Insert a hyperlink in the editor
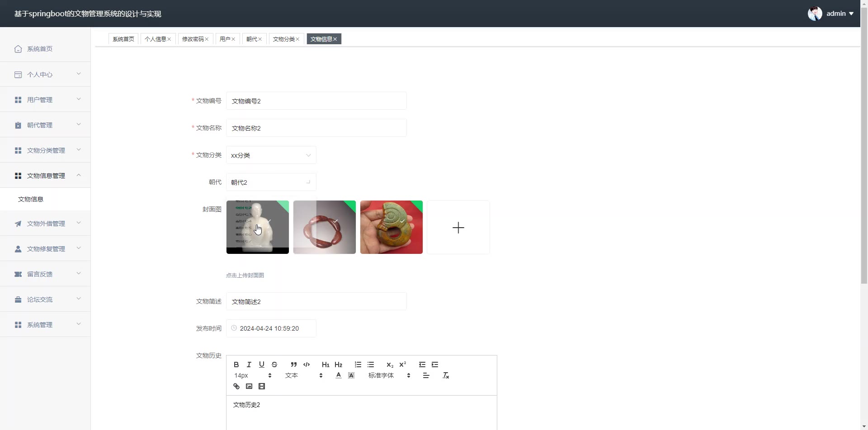Image resolution: width=868 pixels, height=430 pixels. 236,386
